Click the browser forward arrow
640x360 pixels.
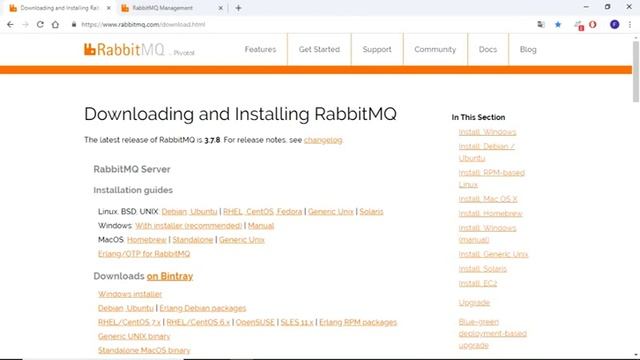[25, 24]
